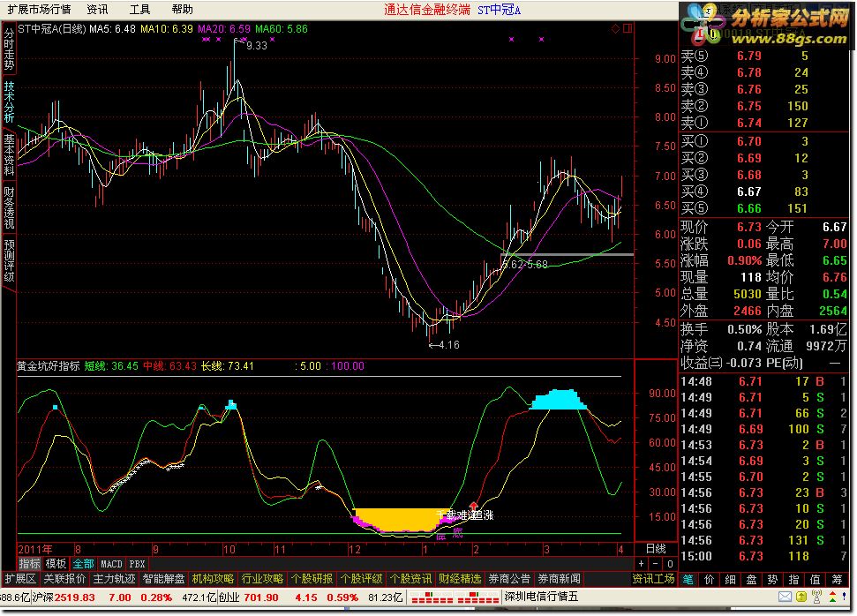Select the 盘 tab in right panel

click(751, 580)
